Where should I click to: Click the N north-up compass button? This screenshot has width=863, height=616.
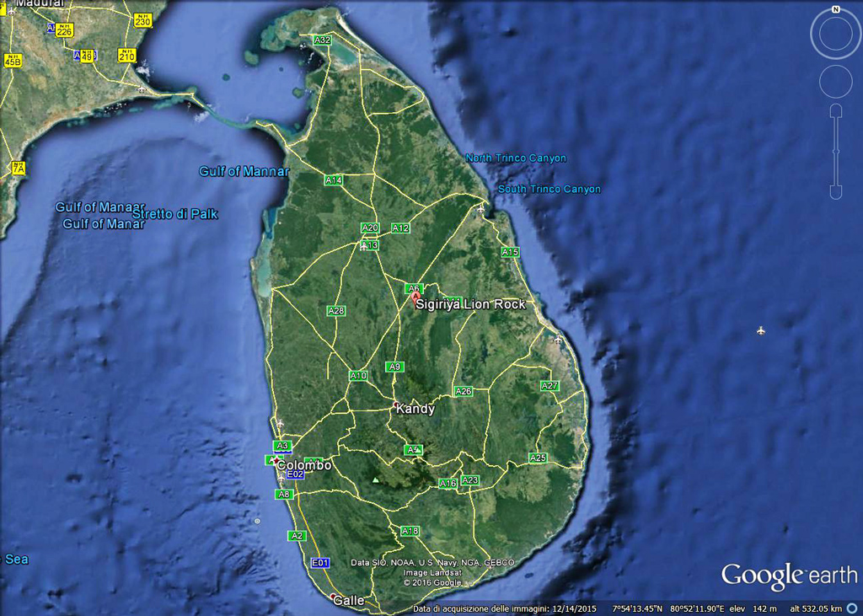[835, 9]
